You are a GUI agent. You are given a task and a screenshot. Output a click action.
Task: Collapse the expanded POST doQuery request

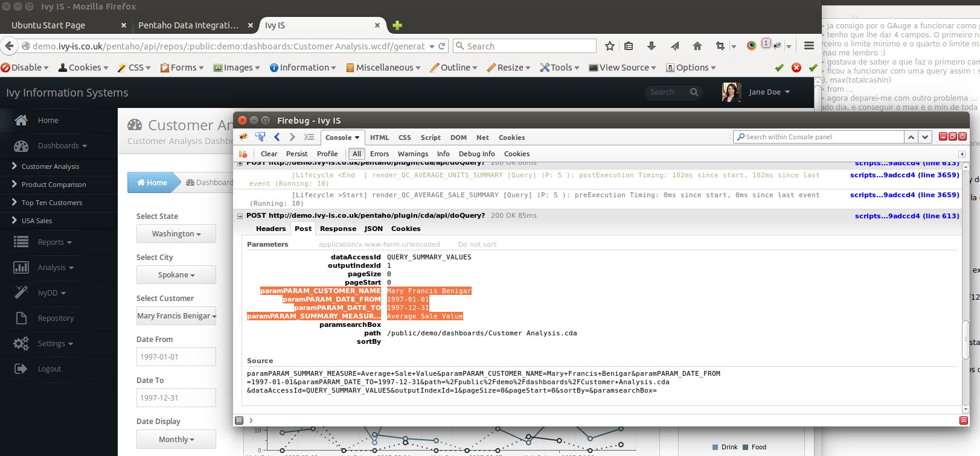[240, 215]
